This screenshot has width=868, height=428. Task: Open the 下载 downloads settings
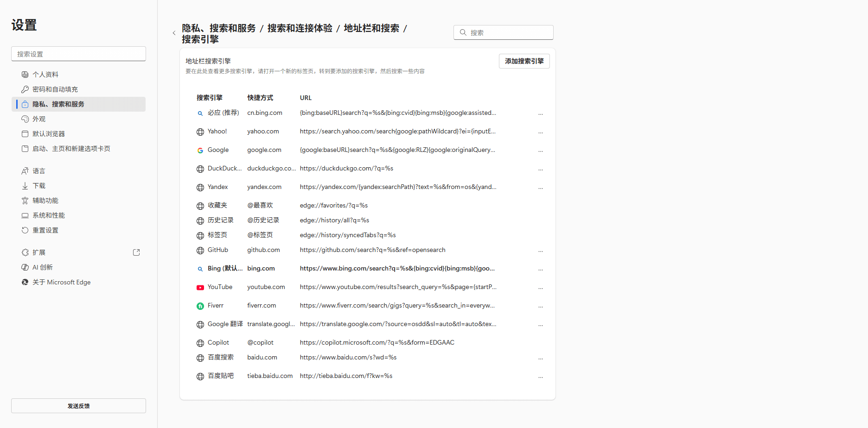coord(39,185)
